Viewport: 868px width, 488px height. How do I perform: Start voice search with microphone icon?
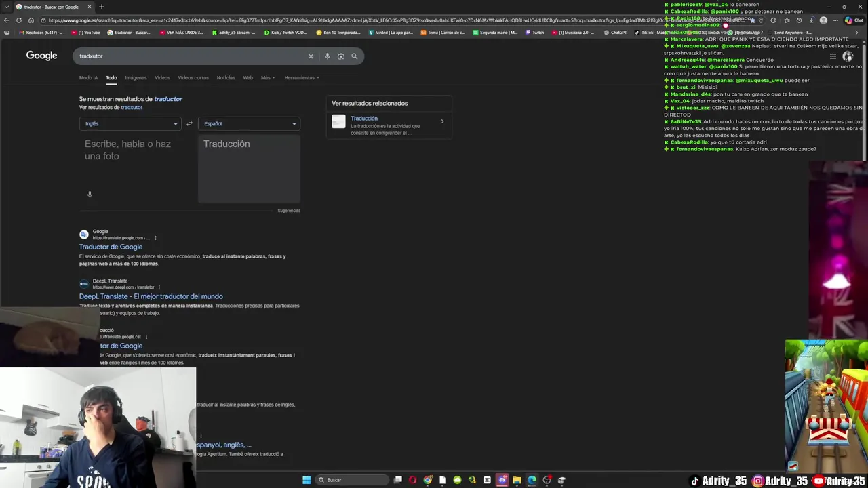tap(328, 56)
